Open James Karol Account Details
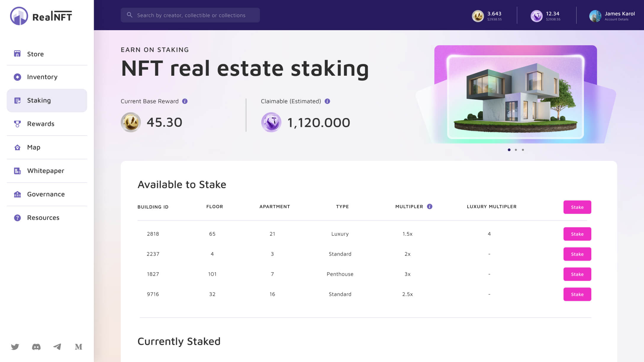The image size is (644, 362). (x=616, y=20)
